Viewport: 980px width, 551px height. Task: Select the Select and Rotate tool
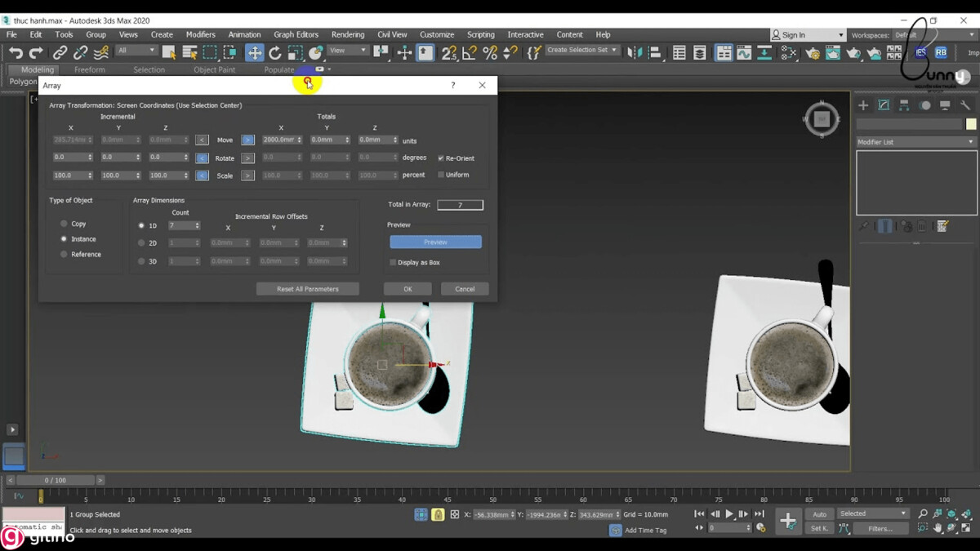click(x=275, y=53)
